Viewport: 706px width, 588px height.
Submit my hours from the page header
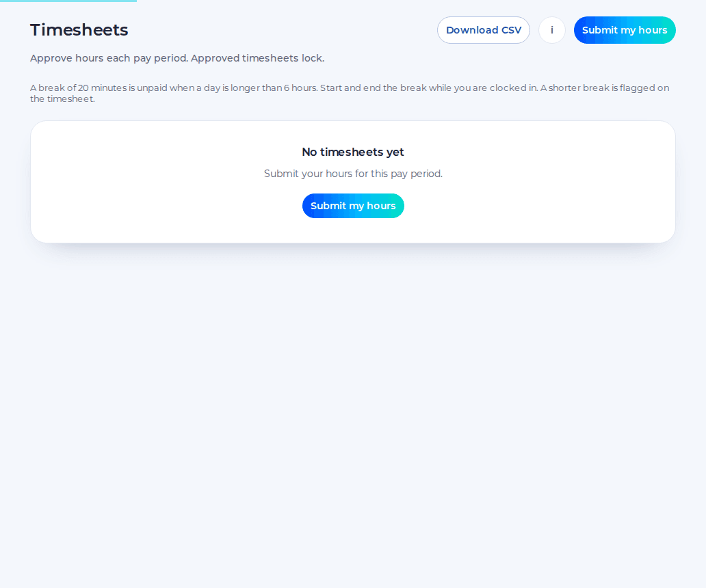pos(625,30)
